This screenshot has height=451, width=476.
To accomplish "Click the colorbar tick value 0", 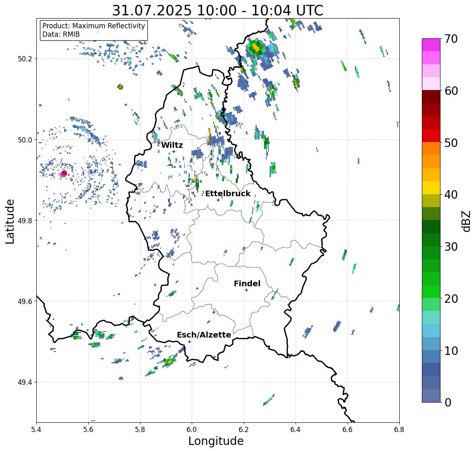I will tap(448, 403).
